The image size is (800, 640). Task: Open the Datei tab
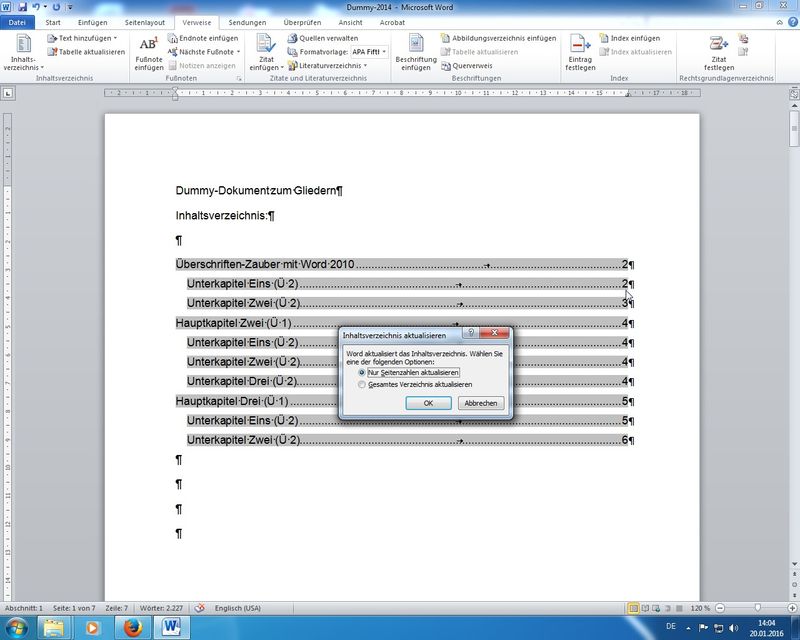17,22
